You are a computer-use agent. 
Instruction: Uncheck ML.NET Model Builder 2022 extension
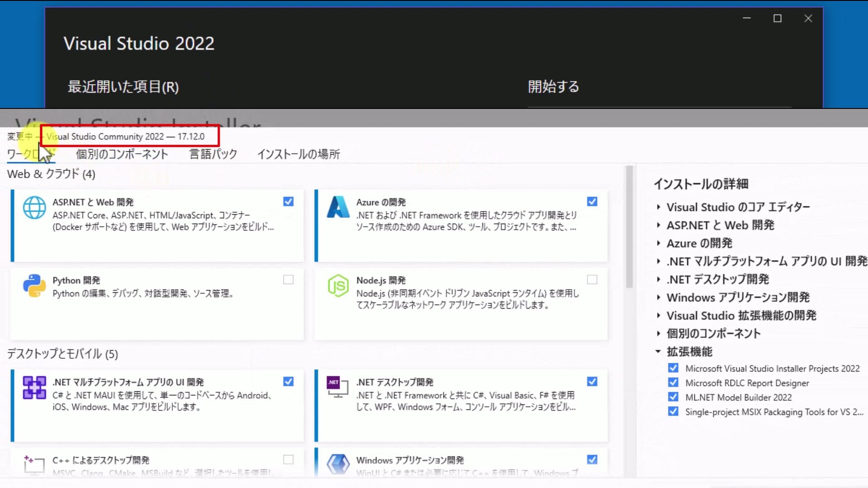[x=673, y=397]
